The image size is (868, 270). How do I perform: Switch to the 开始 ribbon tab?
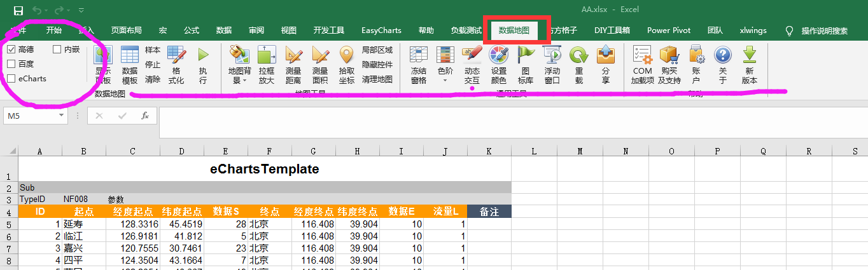[x=54, y=30]
